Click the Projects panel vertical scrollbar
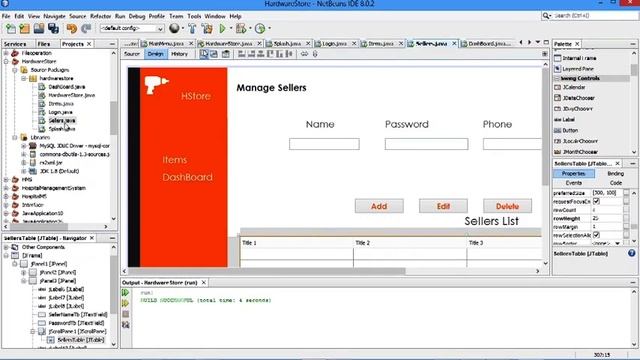The height and width of the screenshot is (360, 640). coord(113,118)
